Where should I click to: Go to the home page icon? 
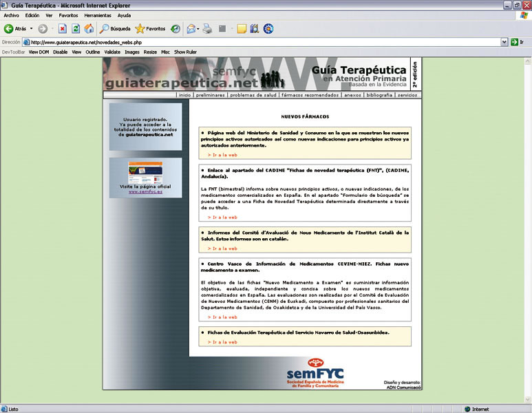[89, 29]
